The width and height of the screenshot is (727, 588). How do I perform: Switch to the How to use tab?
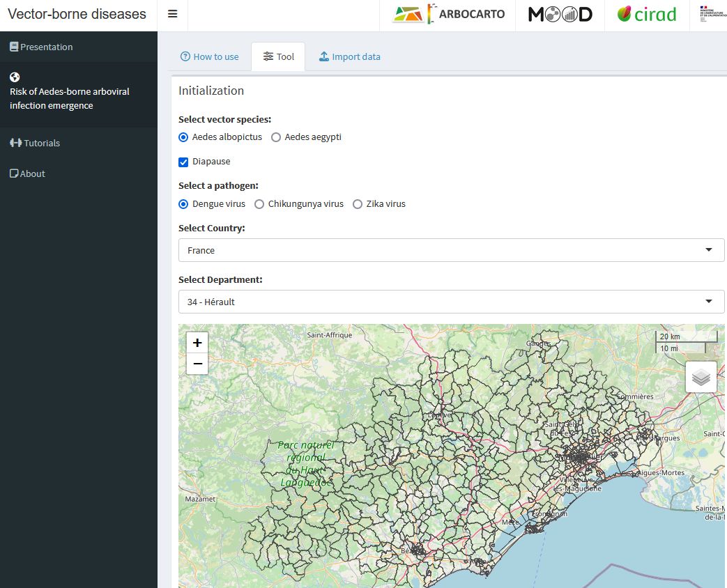click(209, 56)
